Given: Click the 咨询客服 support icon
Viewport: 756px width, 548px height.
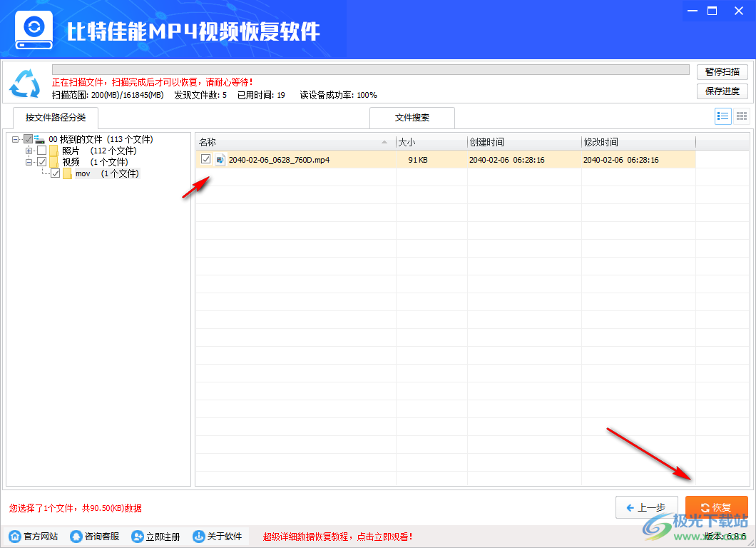Looking at the screenshot, I should 76,536.
